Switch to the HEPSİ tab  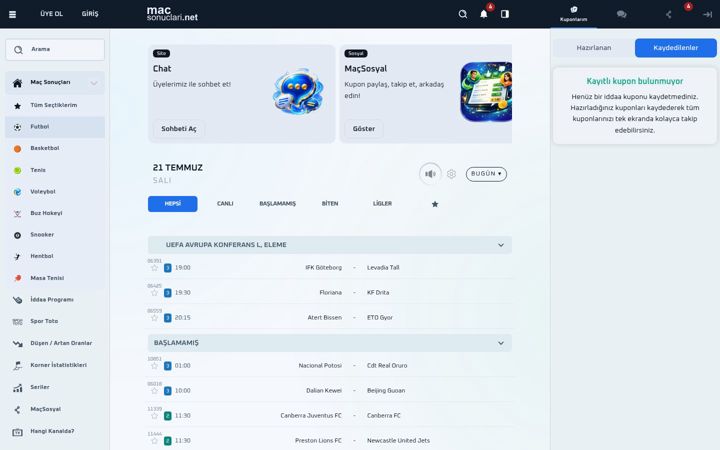(173, 204)
